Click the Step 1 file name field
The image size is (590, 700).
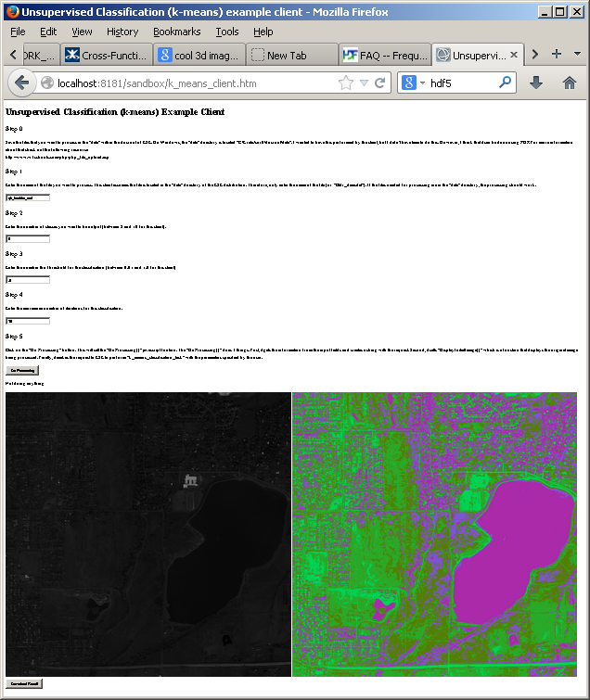[28, 197]
